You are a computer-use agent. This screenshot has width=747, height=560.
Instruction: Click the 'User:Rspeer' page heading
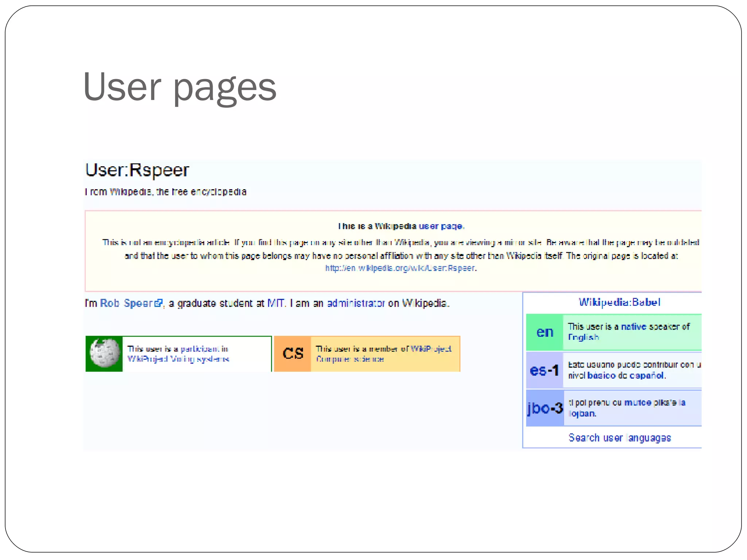pyautogui.click(x=137, y=170)
